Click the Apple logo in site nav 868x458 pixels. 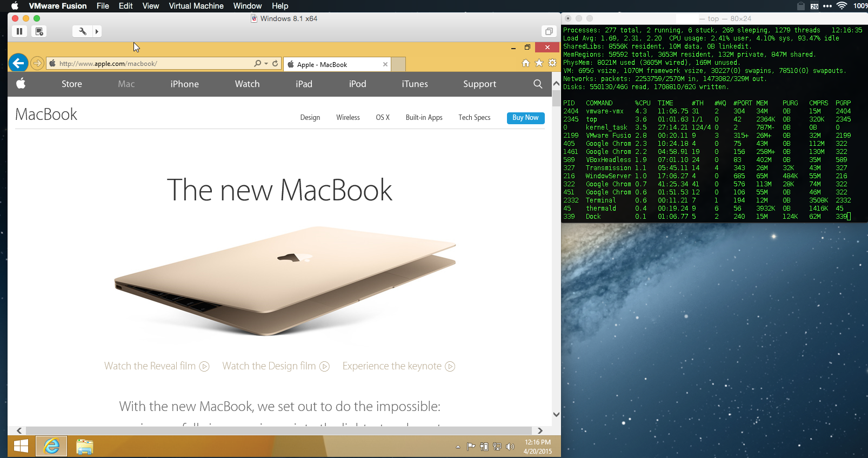click(21, 84)
